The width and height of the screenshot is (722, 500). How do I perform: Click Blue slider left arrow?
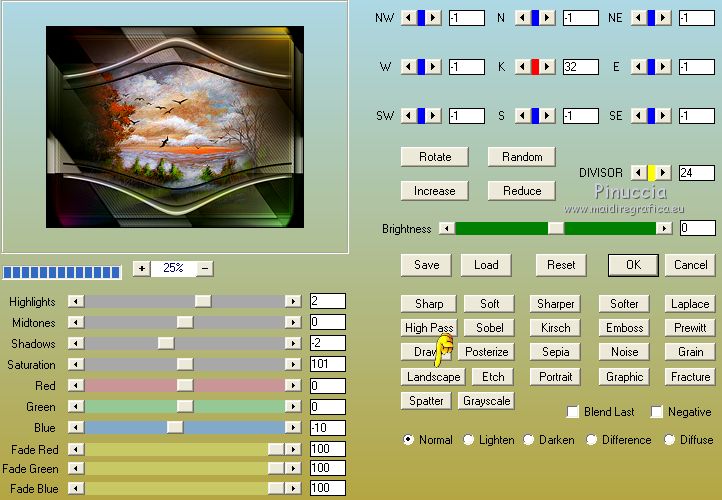76,428
